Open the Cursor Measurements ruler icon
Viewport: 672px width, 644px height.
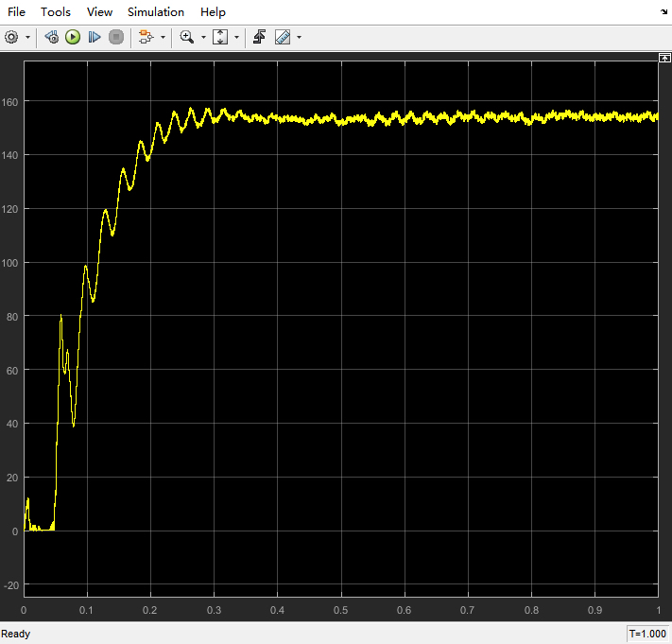tap(283, 37)
